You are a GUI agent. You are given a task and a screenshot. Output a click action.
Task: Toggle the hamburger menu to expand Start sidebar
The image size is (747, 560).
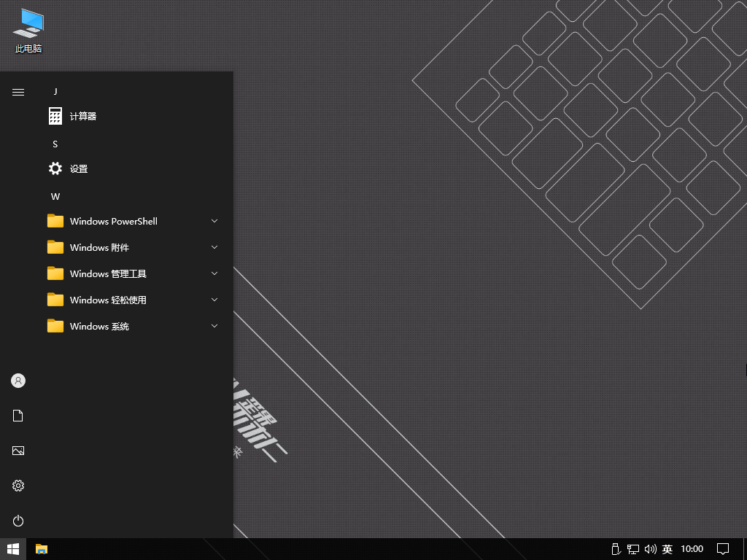18,92
